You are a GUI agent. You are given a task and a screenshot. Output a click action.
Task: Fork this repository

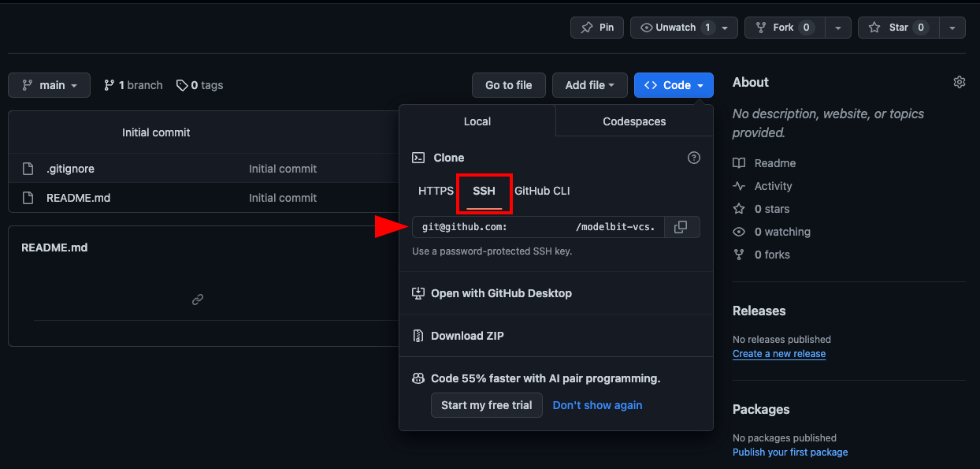[x=783, y=28]
